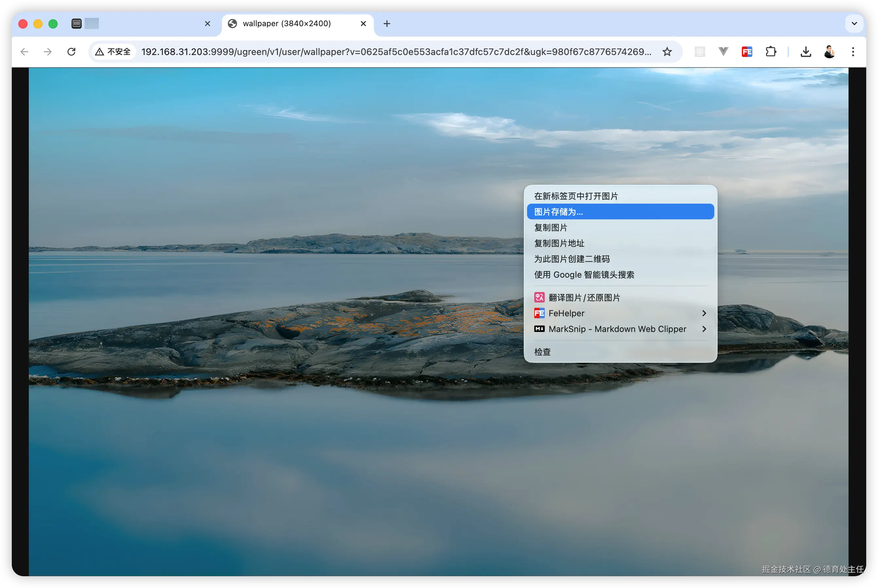Click the back navigation arrow
The image size is (878, 588).
24,52
